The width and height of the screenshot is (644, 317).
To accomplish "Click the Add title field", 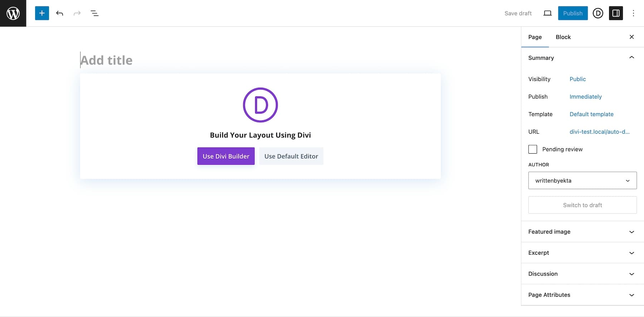I will (260, 60).
